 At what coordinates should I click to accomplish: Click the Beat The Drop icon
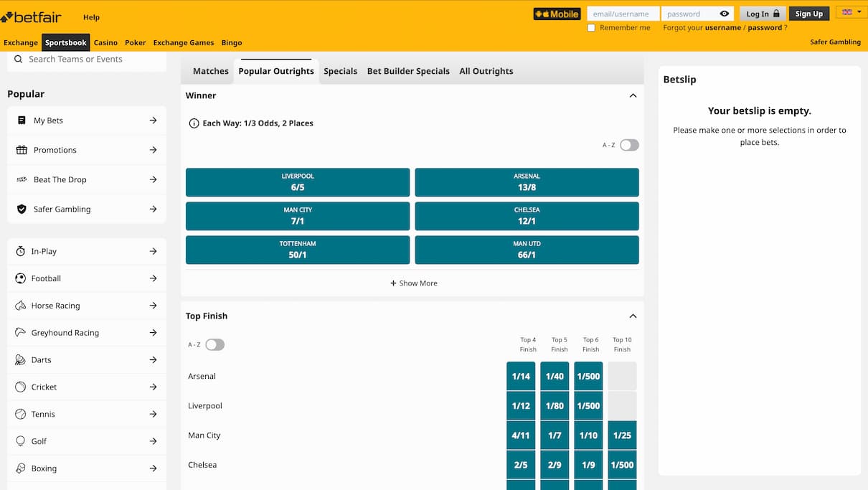click(22, 179)
